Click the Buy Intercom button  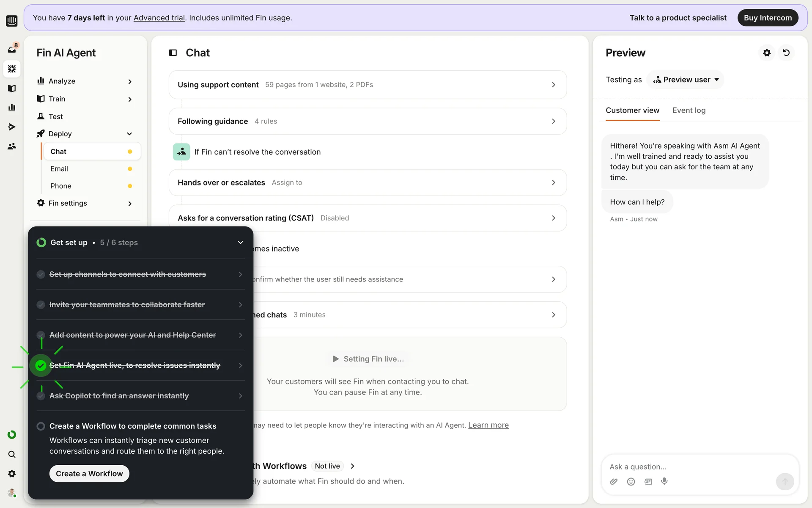(768, 18)
